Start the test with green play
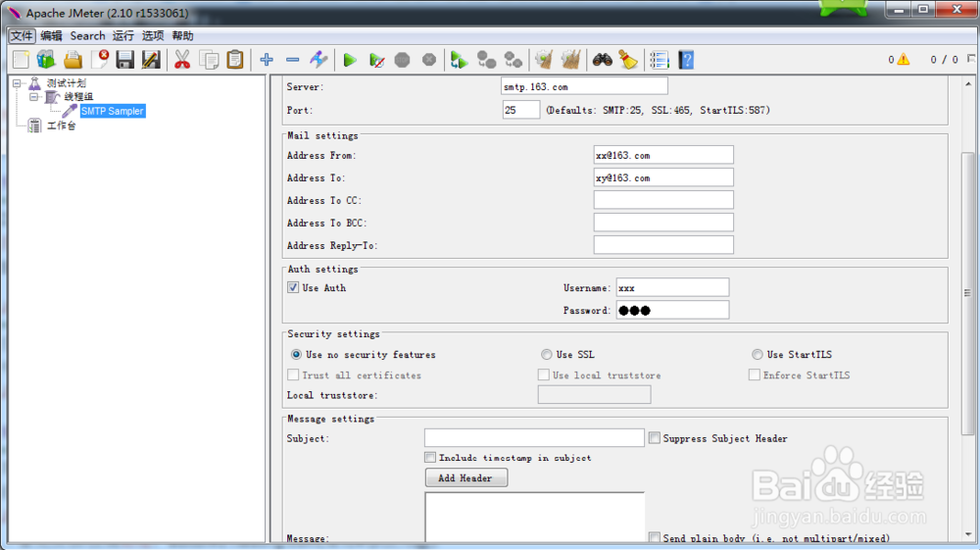980x550 pixels. pos(350,60)
